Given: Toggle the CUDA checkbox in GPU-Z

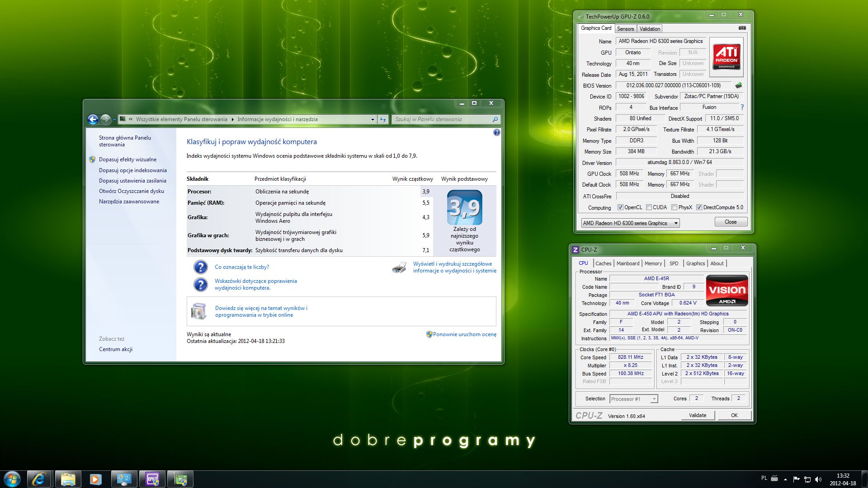Looking at the screenshot, I should pos(649,207).
